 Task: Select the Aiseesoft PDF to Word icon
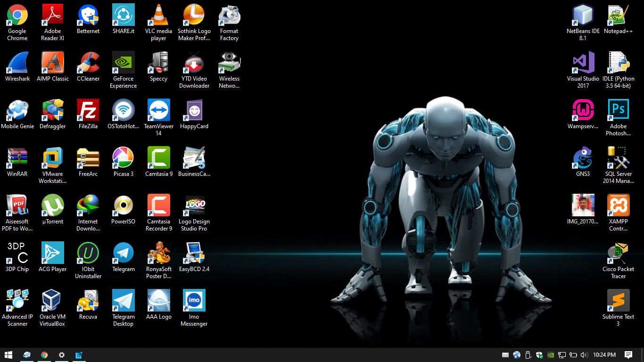pyautogui.click(x=17, y=206)
